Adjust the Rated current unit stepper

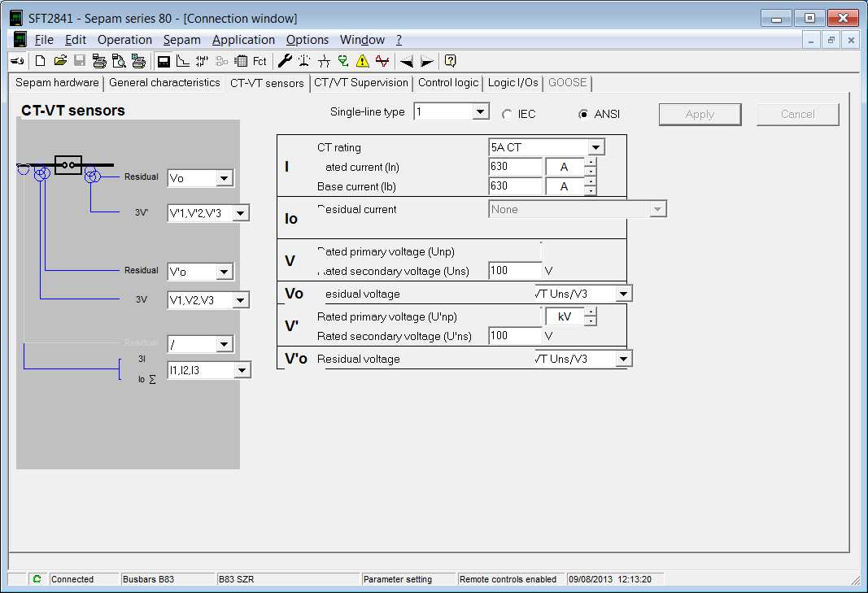tap(591, 167)
